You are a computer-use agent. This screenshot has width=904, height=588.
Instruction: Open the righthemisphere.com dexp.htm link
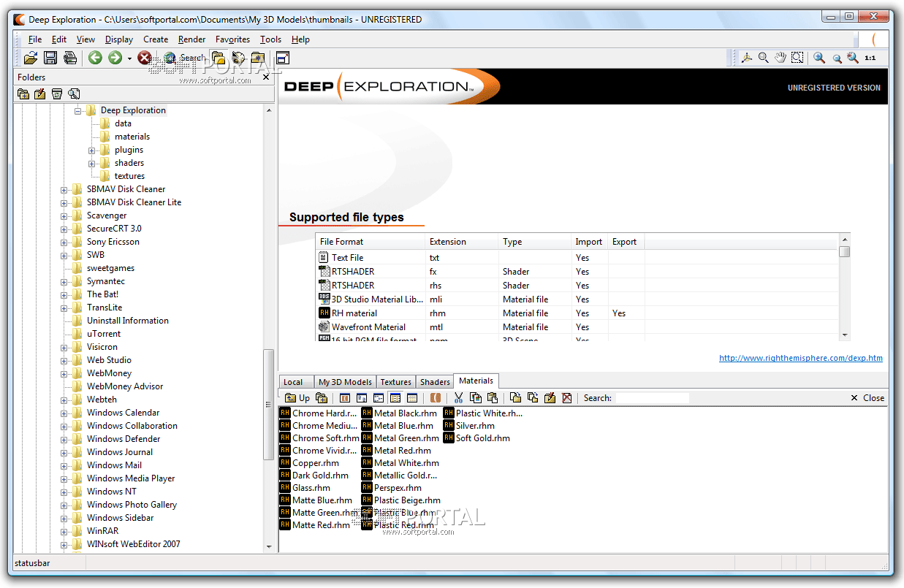coord(801,358)
